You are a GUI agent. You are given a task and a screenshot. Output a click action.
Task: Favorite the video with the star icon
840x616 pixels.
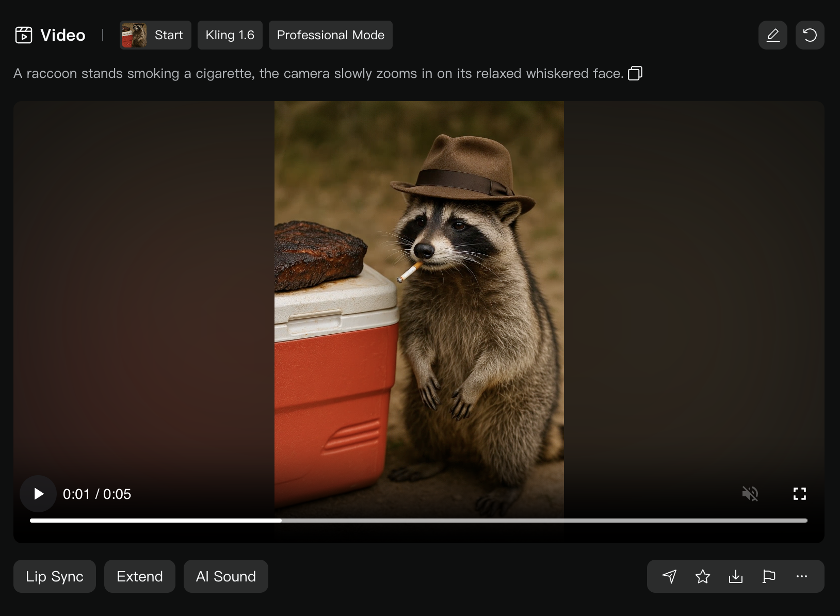click(x=702, y=576)
